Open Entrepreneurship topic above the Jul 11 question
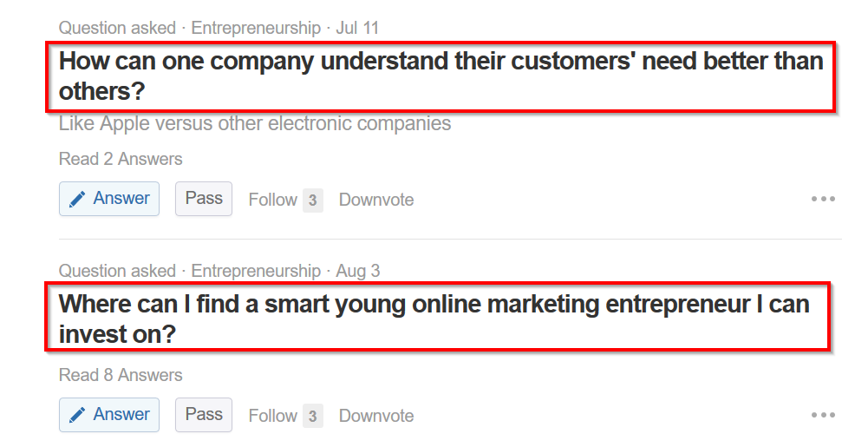The height and width of the screenshot is (447, 868). click(x=256, y=28)
